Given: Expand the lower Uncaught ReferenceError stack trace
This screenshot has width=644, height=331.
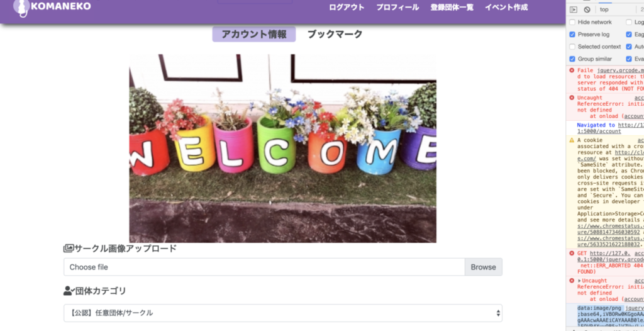Looking at the screenshot, I should (579, 281).
